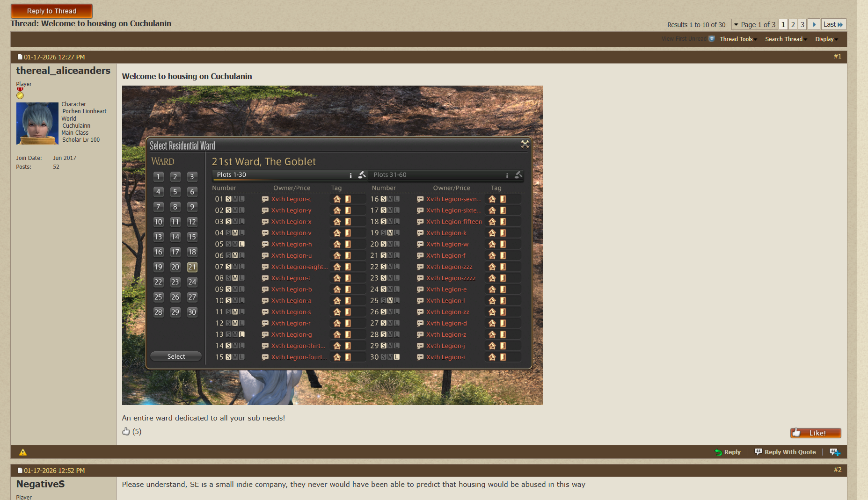This screenshot has height=500, width=868.
Task: Click the highlighted ward 21 button
Action: 192,267
